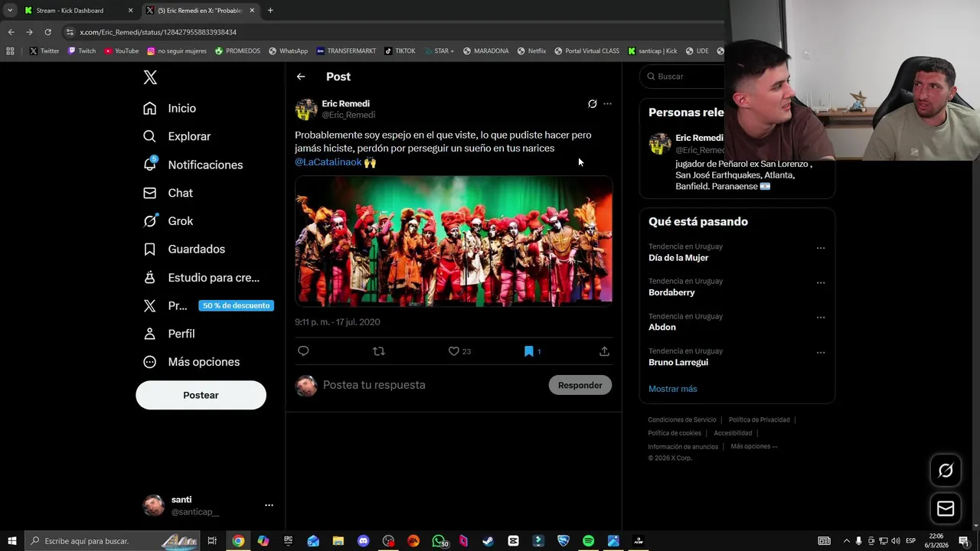
Task: Open Steam from the taskbar
Action: tap(488, 541)
